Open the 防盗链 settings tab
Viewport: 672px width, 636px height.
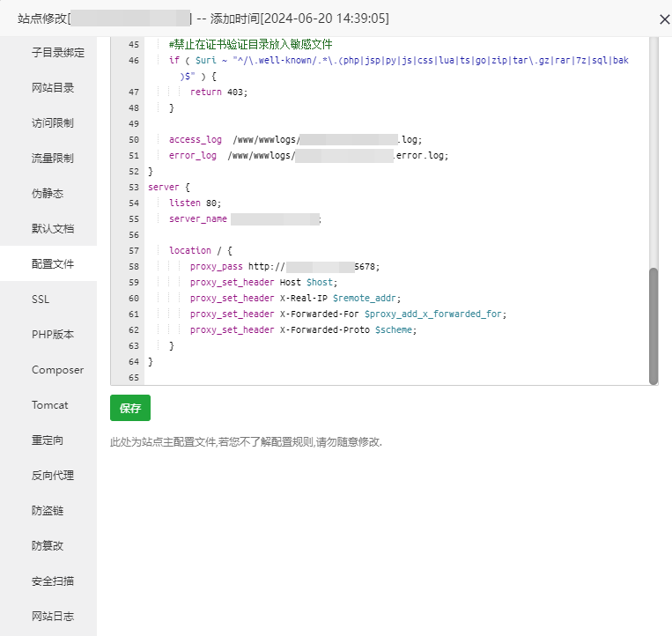tap(48, 510)
